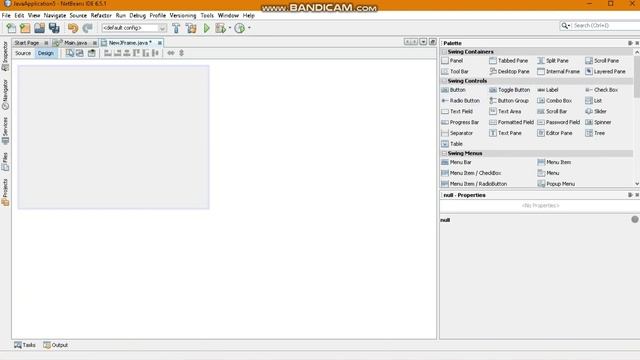Open the Services side panel

(5, 131)
